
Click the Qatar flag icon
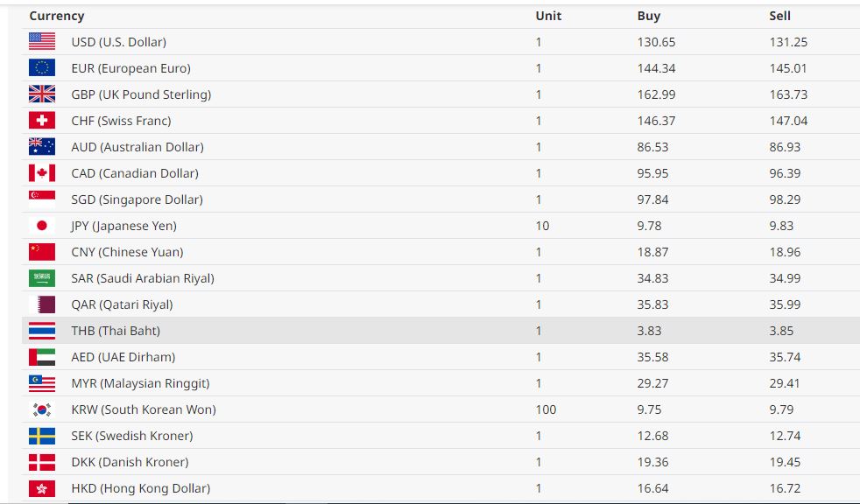[41, 304]
